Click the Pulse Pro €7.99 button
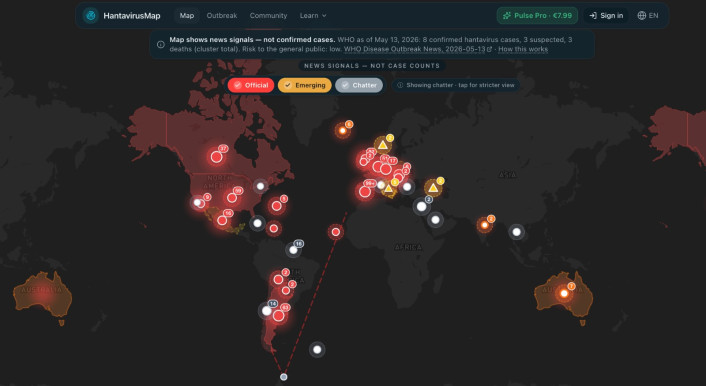This screenshot has width=706, height=386. [537, 15]
